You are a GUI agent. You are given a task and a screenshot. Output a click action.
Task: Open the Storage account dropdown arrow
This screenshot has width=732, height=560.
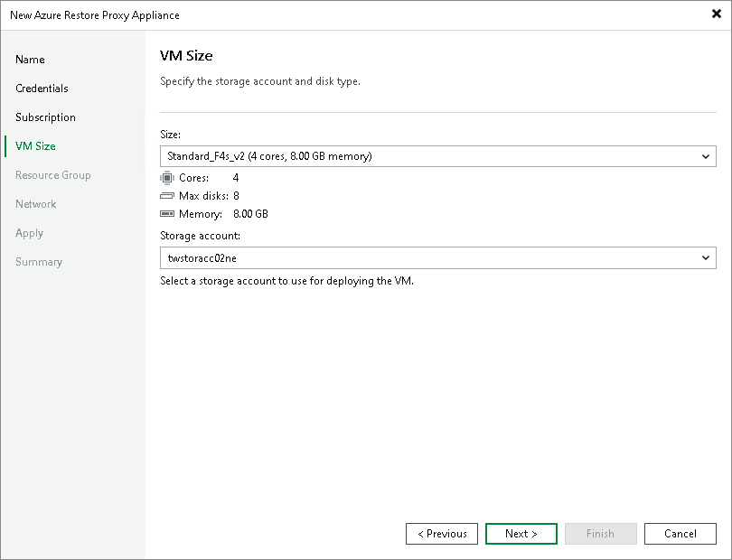pyautogui.click(x=706, y=258)
